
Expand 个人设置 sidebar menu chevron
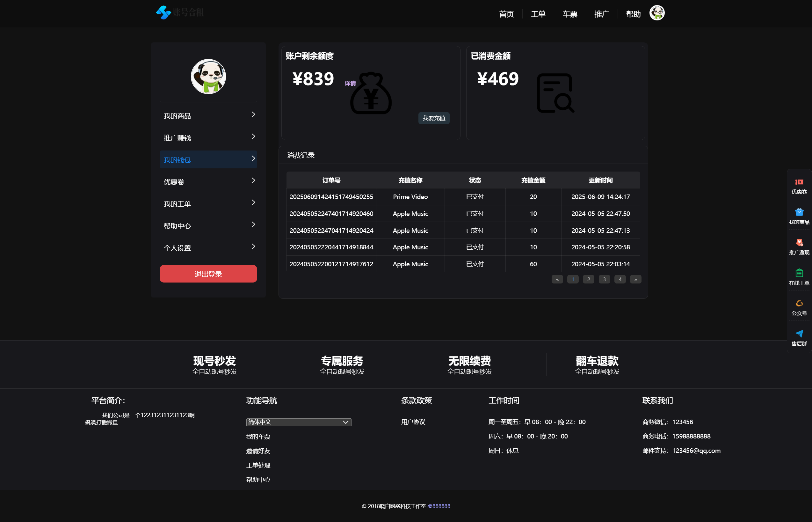(253, 247)
